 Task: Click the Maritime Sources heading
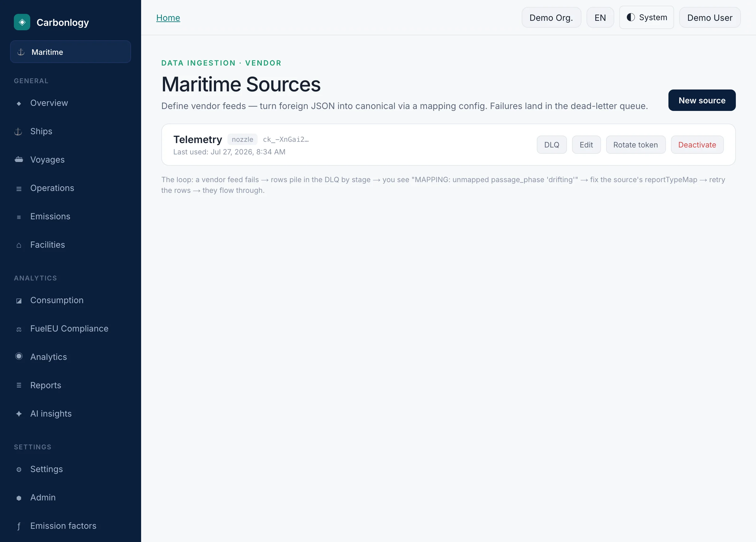click(241, 84)
